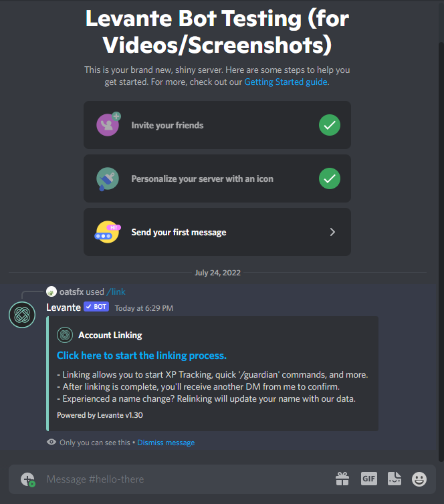Click green checkmark on Personalize your server
444x504 pixels.
point(330,178)
